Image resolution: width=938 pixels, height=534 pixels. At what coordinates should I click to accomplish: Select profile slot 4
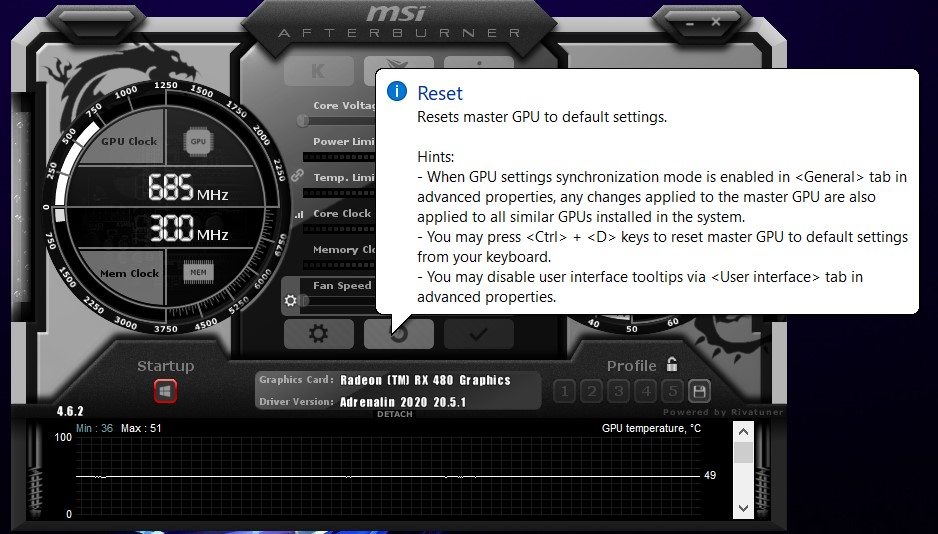click(x=646, y=391)
